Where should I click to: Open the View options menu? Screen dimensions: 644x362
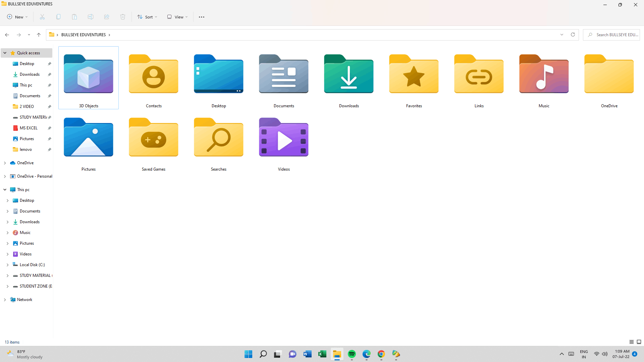coord(177,17)
